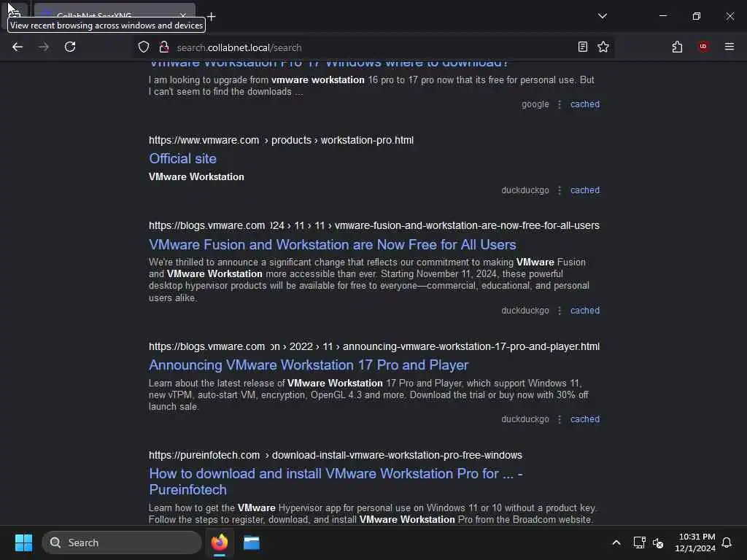This screenshot has width=747, height=560.
Task: Open options menu next to google engine label
Action: tap(560, 104)
